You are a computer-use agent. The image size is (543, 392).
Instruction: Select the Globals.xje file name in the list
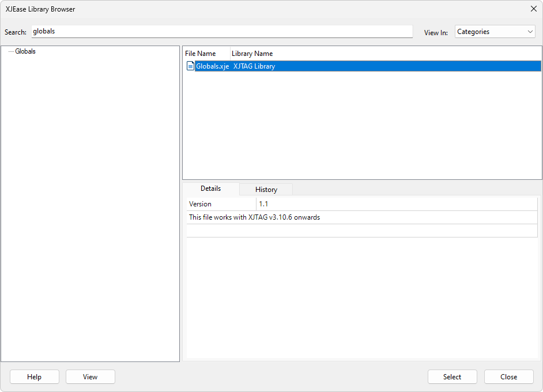212,66
